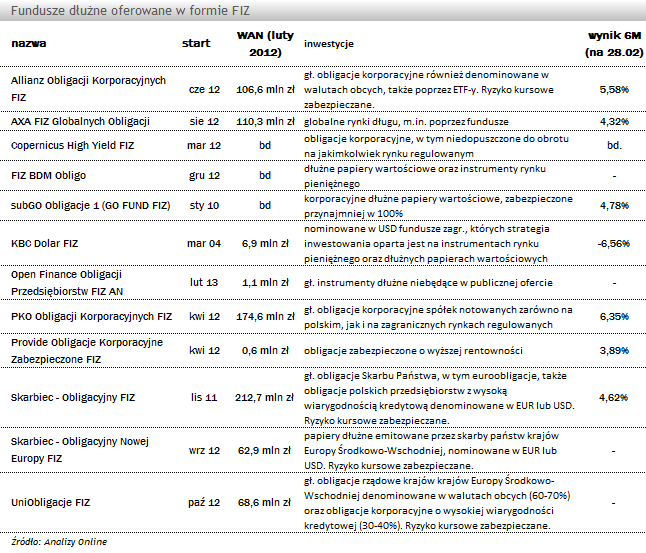This screenshot has width=646, height=553.
Task: Click description 'obligacje zabezpieczone o wyższej rentowności'
Action: (413, 351)
